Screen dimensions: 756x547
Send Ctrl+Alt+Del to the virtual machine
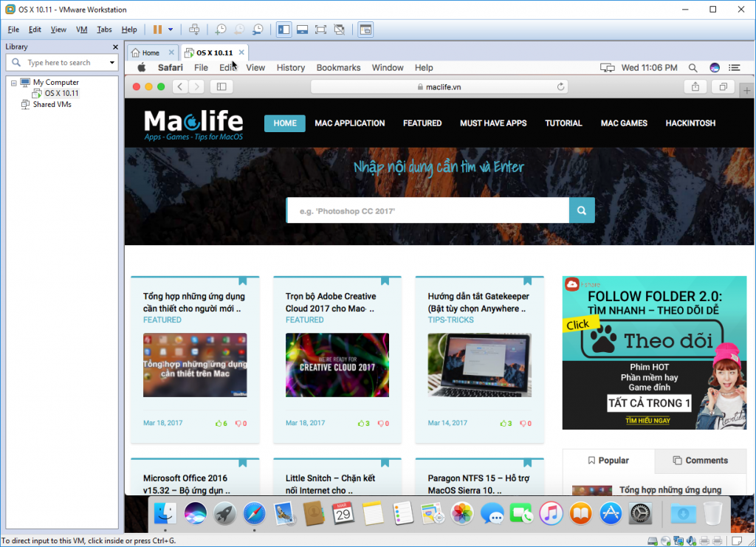[194, 30]
